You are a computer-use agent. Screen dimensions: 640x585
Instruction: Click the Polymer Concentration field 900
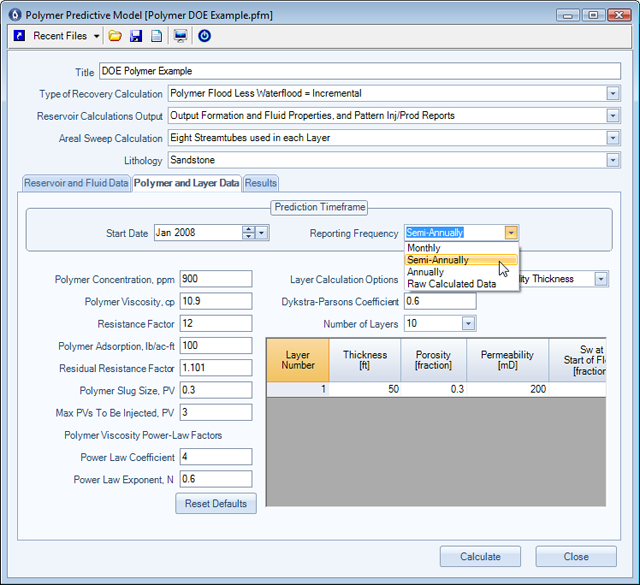point(216,279)
